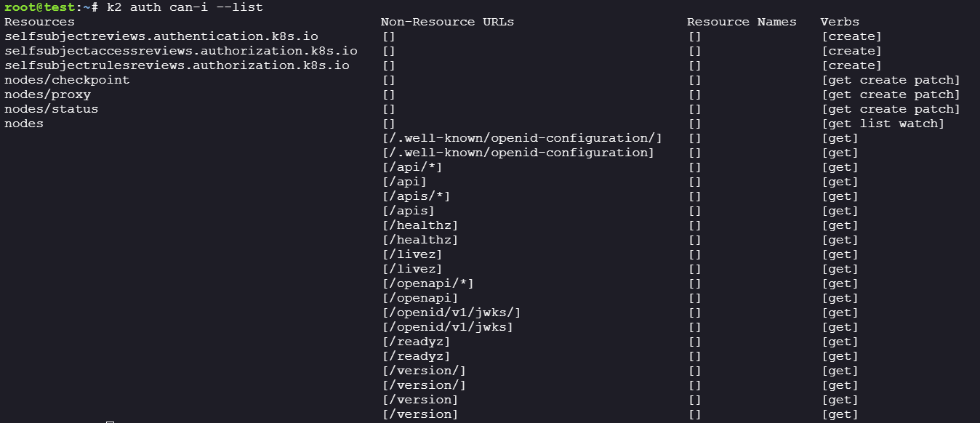Click the nodes/checkpoint resource entry
Screen dimensions: 980x423
67,80
